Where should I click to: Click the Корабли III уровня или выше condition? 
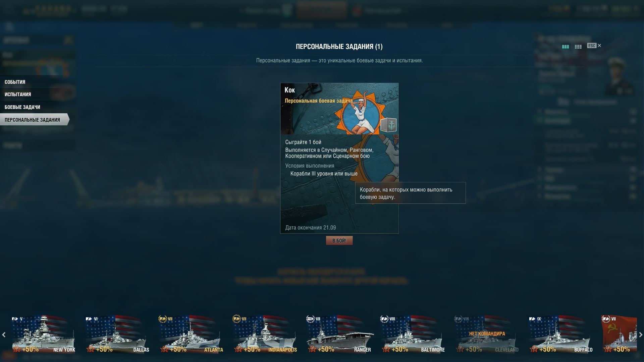point(324,174)
